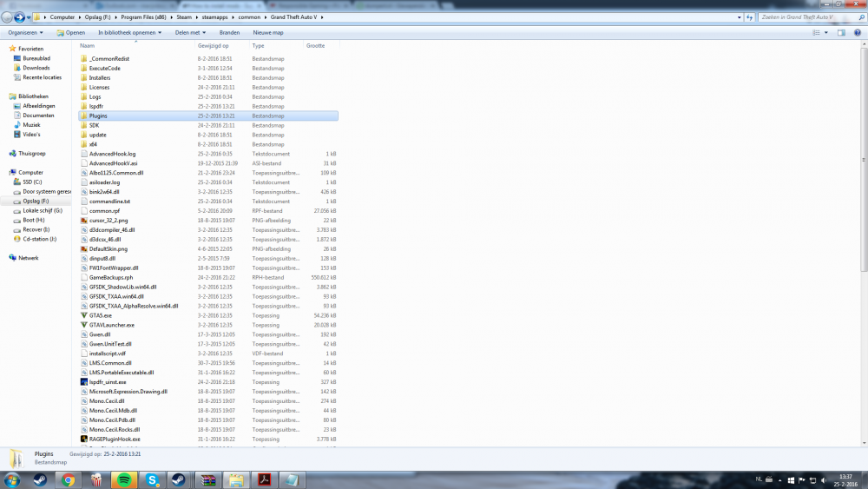Click lspdfr_uinst.exe icon
Screen dimensions: 868x489
(x=84, y=382)
